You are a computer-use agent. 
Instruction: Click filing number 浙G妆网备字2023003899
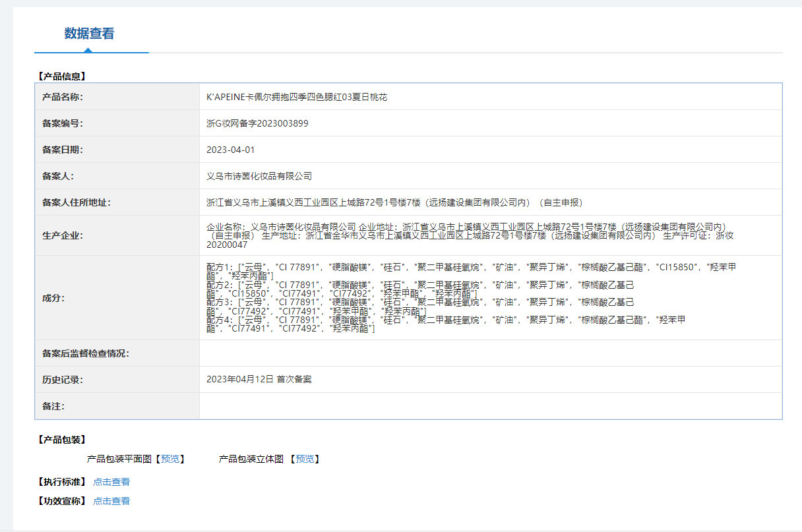pyautogui.click(x=257, y=123)
